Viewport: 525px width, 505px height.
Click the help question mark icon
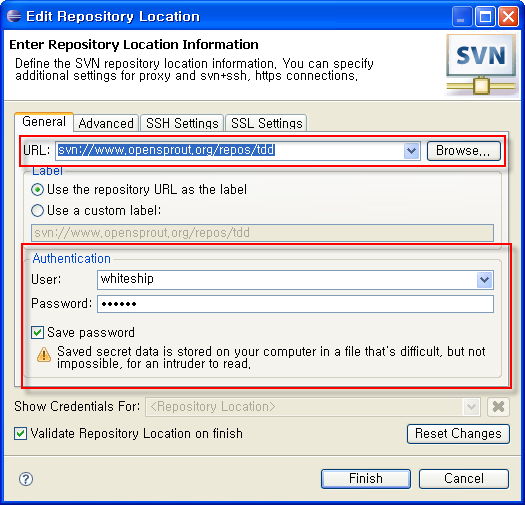[26, 479]
